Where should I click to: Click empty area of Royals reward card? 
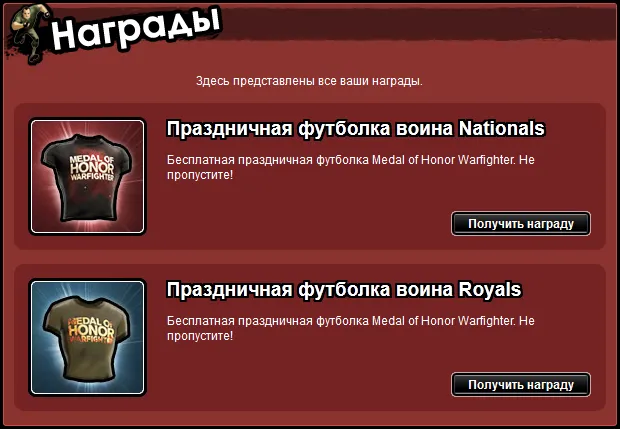point(301,374)
